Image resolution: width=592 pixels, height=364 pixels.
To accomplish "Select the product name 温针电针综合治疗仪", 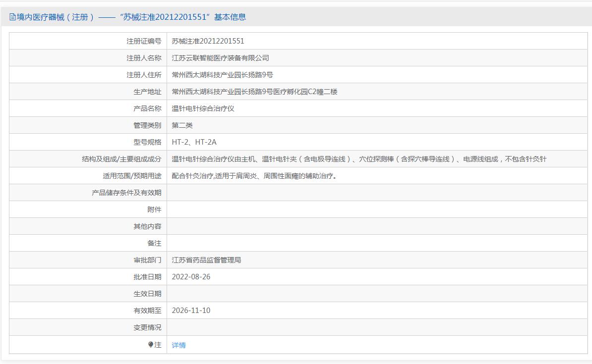I will pyautogui.click(x=203, y=108).
